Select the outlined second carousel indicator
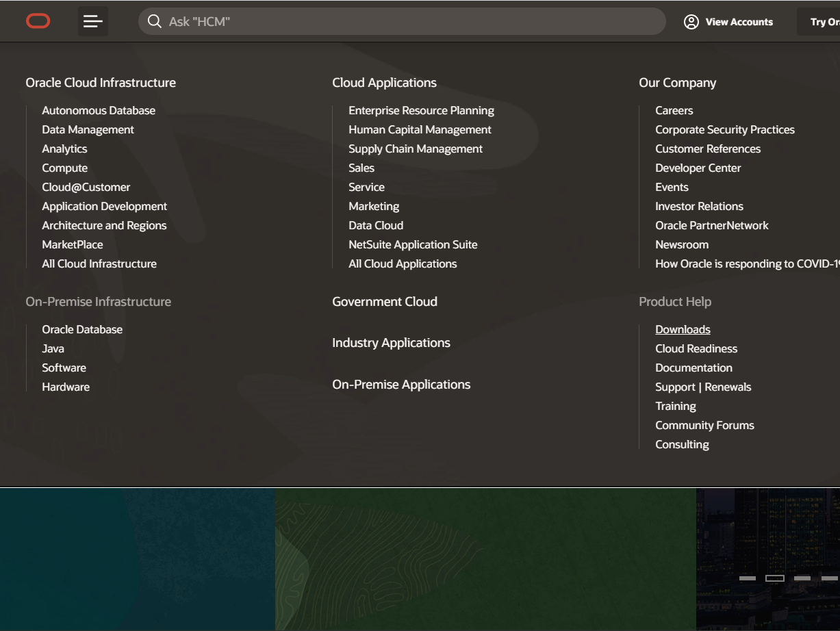This screenshot has width=840, height=631. click(x=775, y=578)
